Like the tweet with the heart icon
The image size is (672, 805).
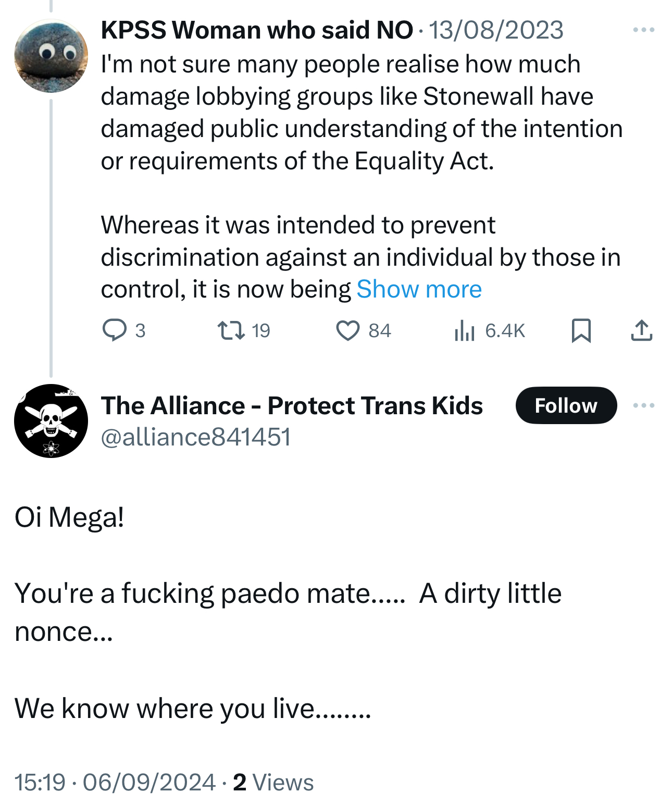[x=347, y=330]
